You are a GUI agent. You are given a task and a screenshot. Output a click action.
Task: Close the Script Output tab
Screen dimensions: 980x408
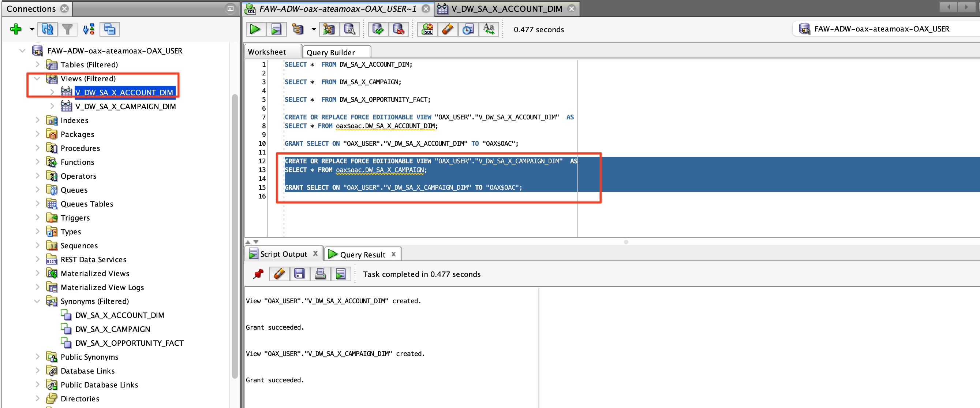click(315, 253)
